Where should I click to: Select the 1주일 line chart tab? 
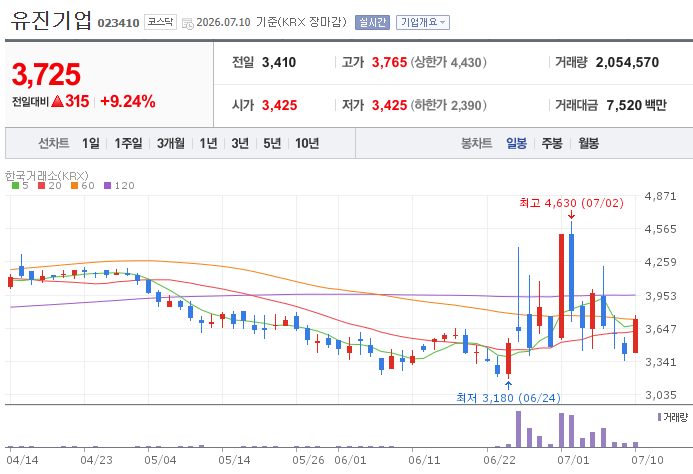coord(128,143)
